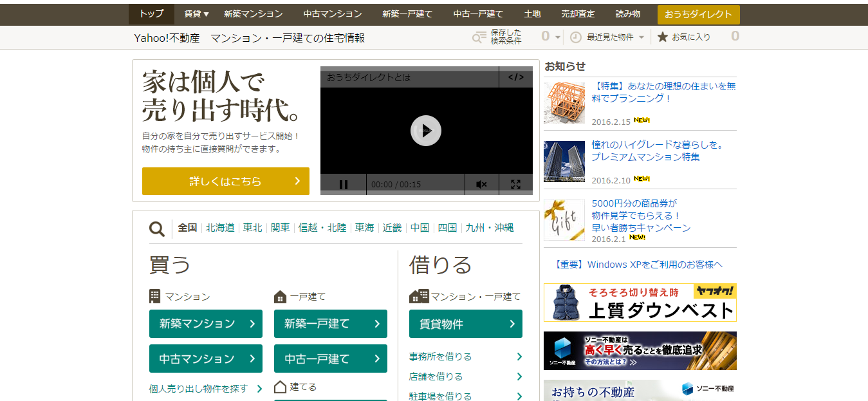Click the 建てる house outline icon
The height and width of the screenshot is (401, 868).
pyautogui.click(x=280, y=387)
